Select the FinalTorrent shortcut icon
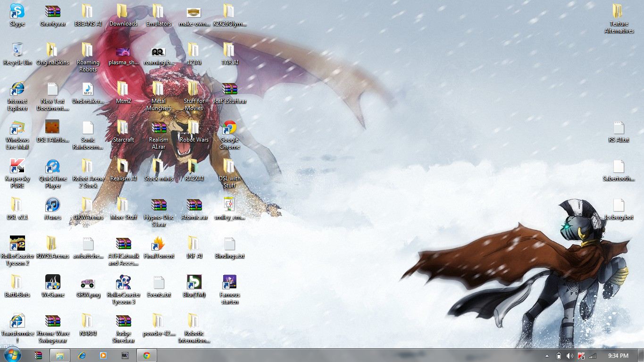 click(x=159, y=247)
